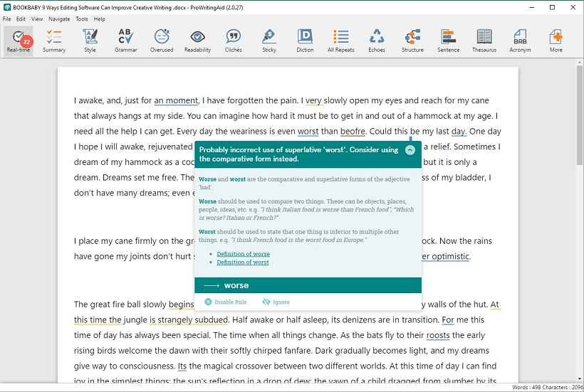
Task: Open the Overused words report
Action: tap(162, 41)
